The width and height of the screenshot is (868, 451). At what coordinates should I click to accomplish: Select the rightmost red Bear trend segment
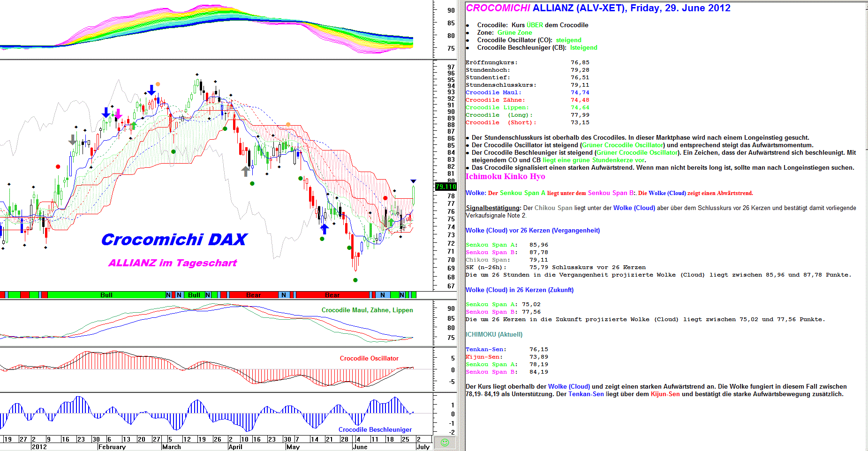tap(332, 295)
